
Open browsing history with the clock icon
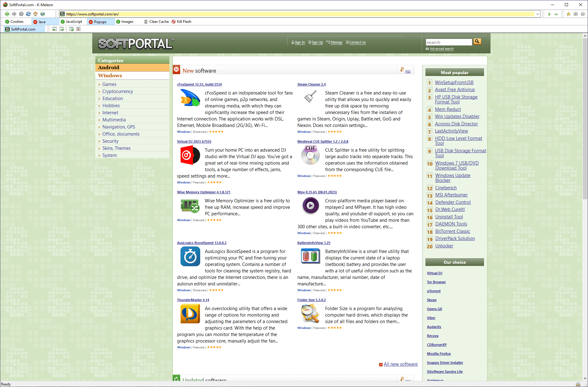tap(576, 14)
